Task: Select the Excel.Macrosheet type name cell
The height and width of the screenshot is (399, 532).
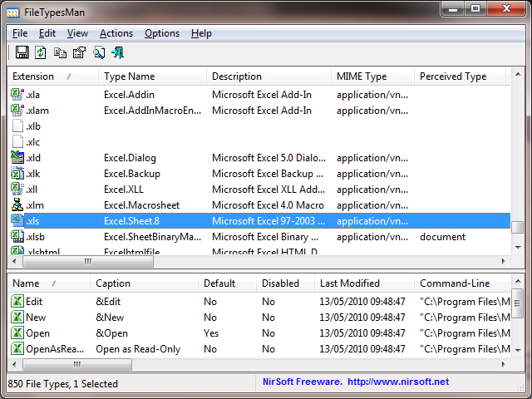Action: (141, 205)
